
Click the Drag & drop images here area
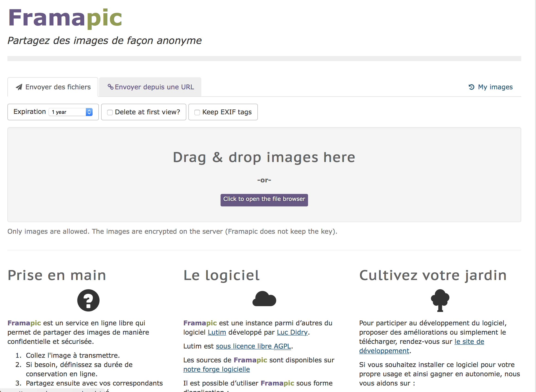click(x=264, y=175)
